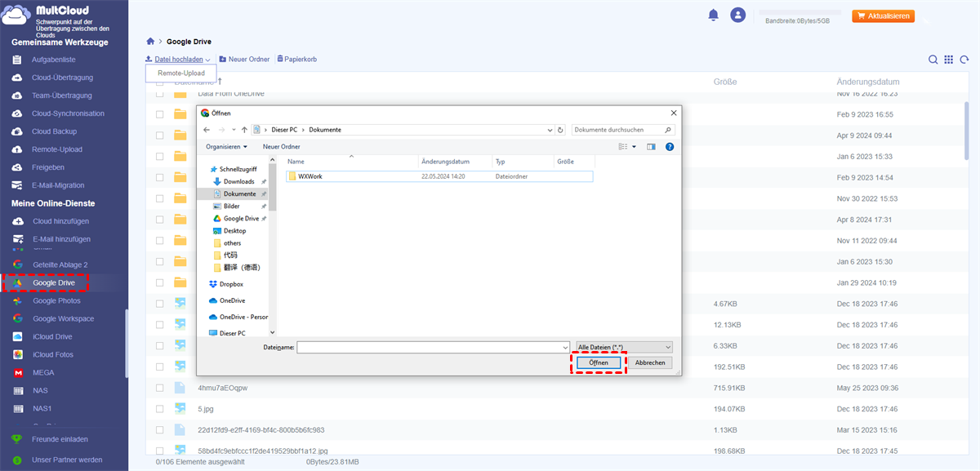Click the orange Aktualisieren button
This screenshot has height=471, width=980.
coord(883,16)
